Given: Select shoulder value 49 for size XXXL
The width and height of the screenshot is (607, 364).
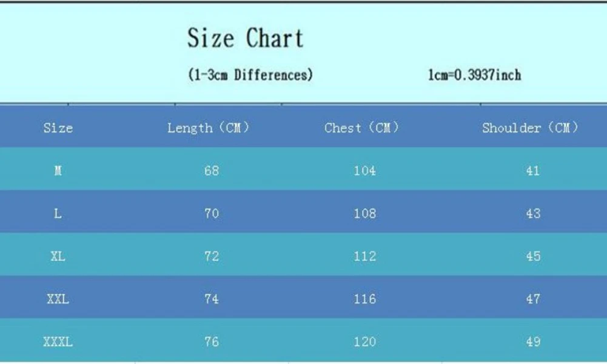Looking at the screenshot, I should (x=533, y=342).
